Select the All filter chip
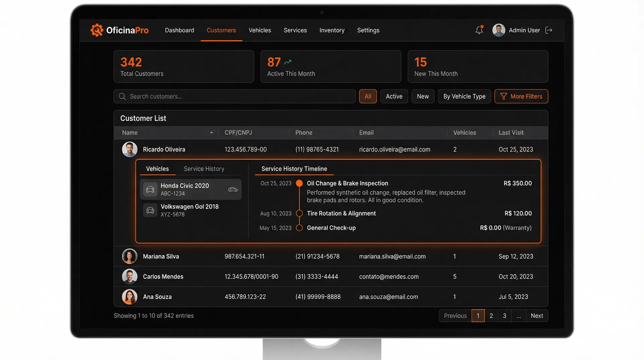 (x=368, y=96)
